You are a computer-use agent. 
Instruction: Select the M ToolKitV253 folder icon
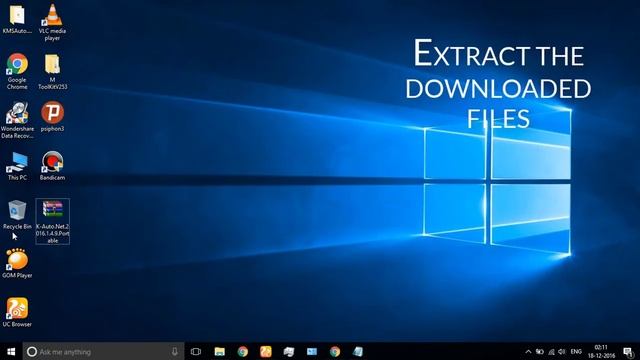click(x=52, y=71)
